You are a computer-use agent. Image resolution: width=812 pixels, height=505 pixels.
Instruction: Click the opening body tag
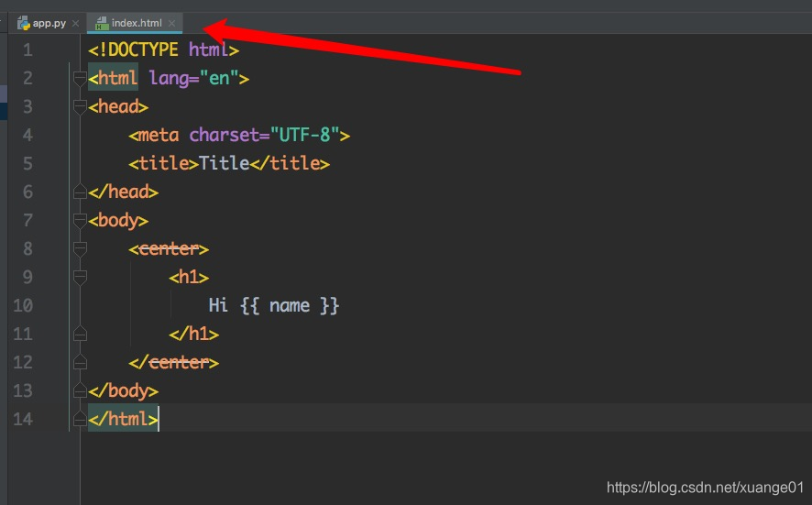click(x=118, y=221)
